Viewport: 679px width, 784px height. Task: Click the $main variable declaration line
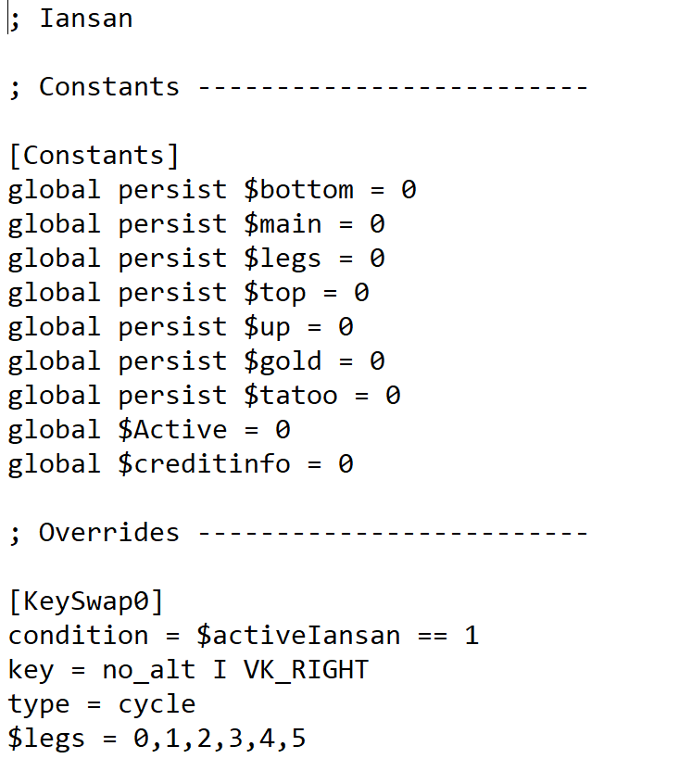[195, 223]
